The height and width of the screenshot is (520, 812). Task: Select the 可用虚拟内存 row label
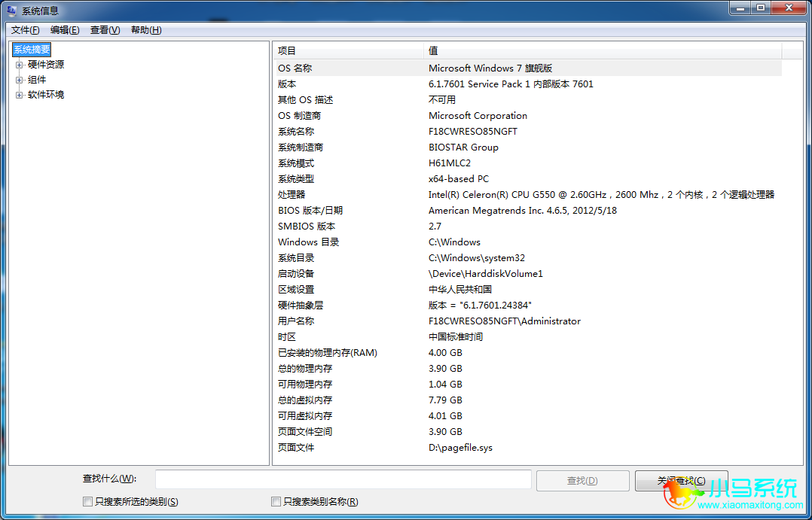tap(305, 416)
